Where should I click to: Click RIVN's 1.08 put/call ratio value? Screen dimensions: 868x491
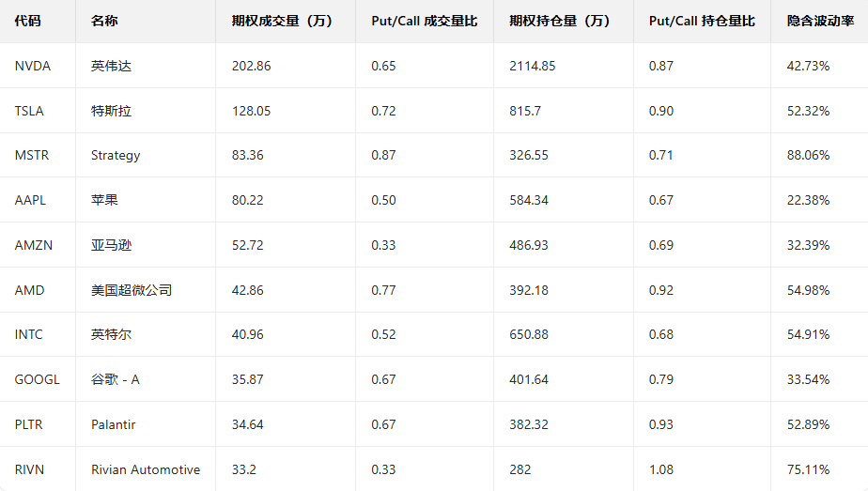[661, 469]
